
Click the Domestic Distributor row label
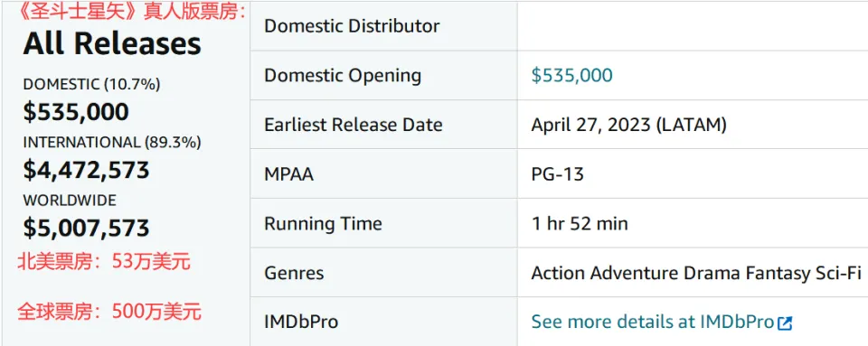(x=352, y=26)
